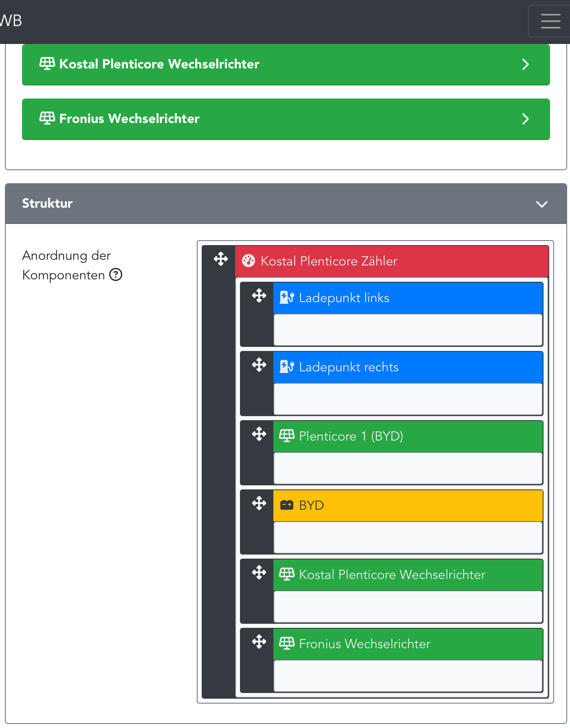Open help for Anordnung der Komponenten
The image size is (570, 728).
coord(116,275)
